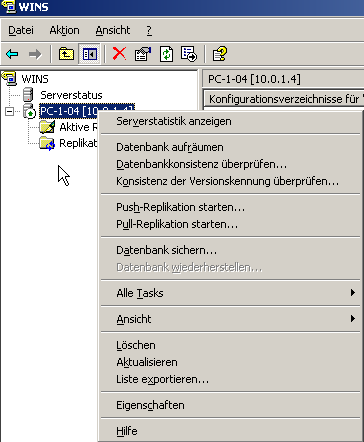Viewport: 364px width, 442px height.
Task: Choose Serverstatistik anzeigen
Action: pos(231,121)
